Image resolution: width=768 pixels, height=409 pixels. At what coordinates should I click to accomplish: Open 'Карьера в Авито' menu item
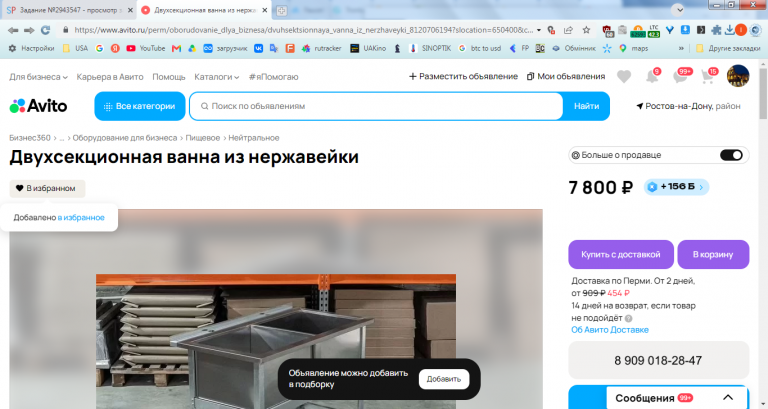(x=110, y=77)
